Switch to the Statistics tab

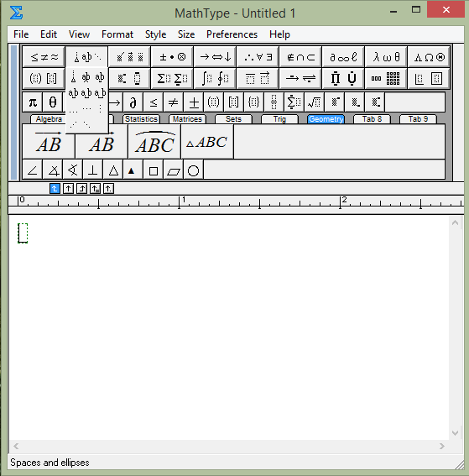pos(141,119)
